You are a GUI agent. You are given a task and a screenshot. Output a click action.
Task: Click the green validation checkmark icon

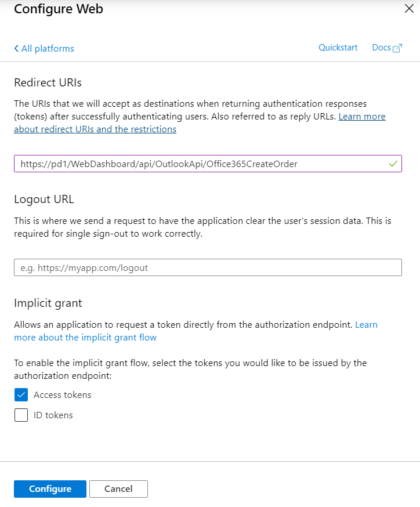(x=393, y=164)
